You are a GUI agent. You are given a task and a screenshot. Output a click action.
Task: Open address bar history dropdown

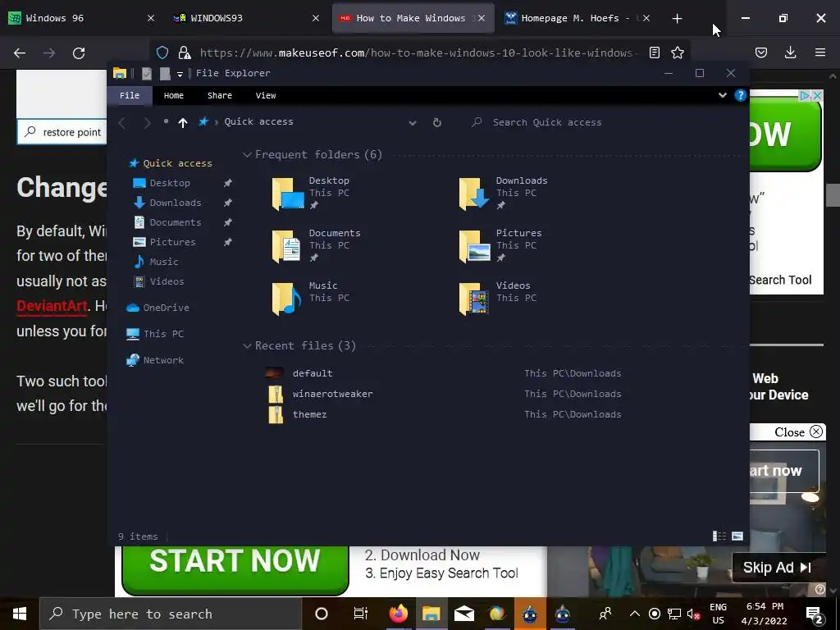point(413,123)
